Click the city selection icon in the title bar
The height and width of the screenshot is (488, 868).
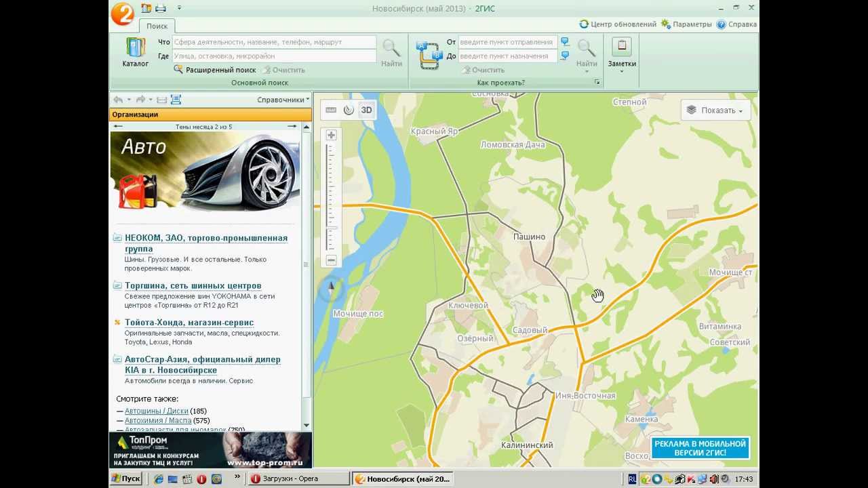click(x=146, y=8)
